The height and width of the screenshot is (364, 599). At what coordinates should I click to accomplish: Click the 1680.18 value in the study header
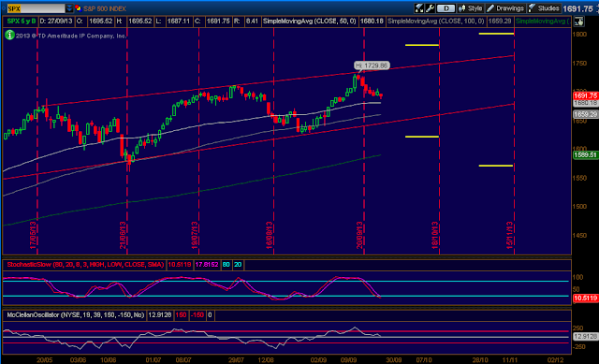coord(372,22)
